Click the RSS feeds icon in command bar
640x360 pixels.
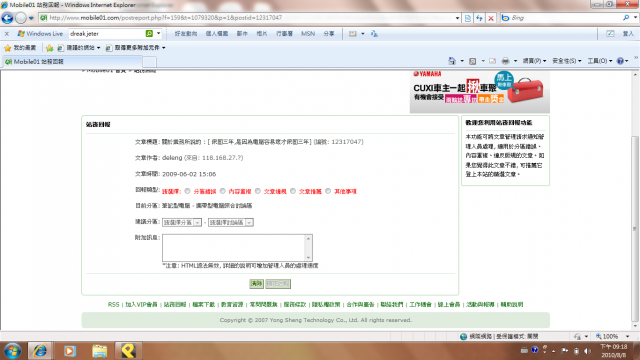[x=473, y=61]
